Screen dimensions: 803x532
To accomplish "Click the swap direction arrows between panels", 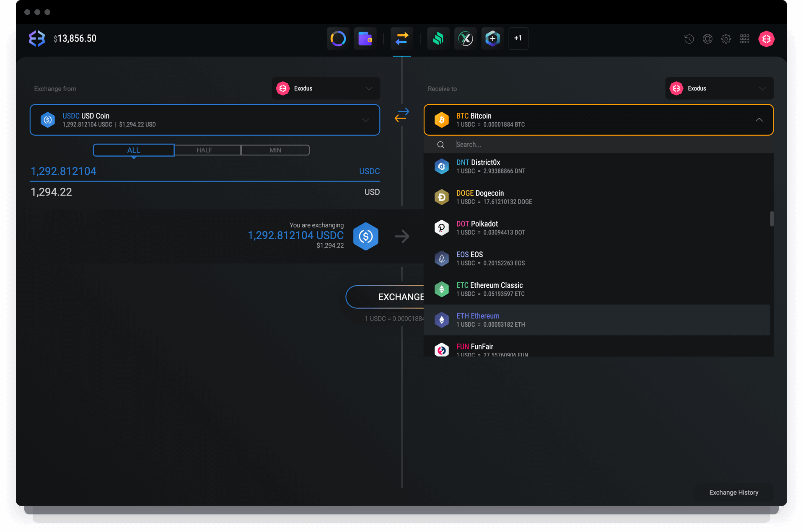I will [x=401, y=115].
